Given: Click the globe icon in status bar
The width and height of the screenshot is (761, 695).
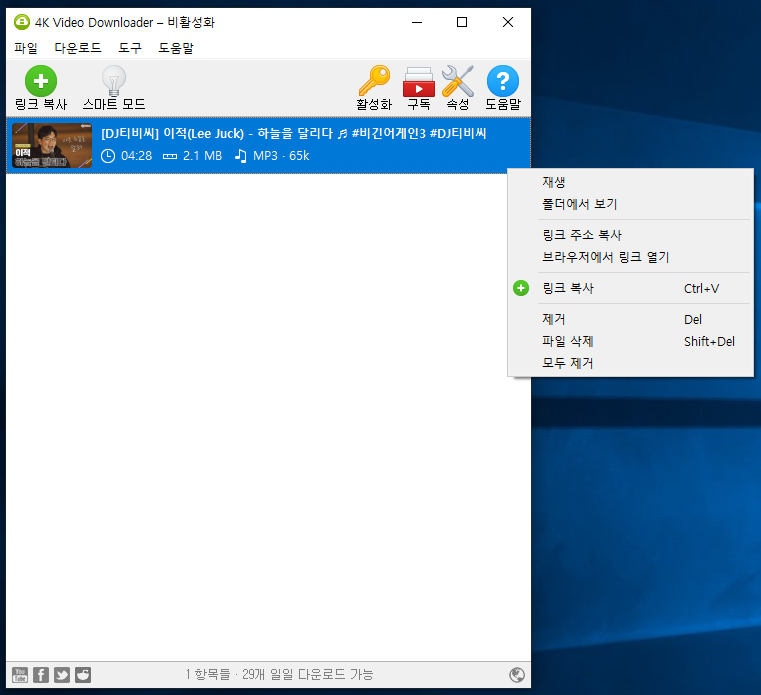Looking at the screenshot, I should (517, 675).
